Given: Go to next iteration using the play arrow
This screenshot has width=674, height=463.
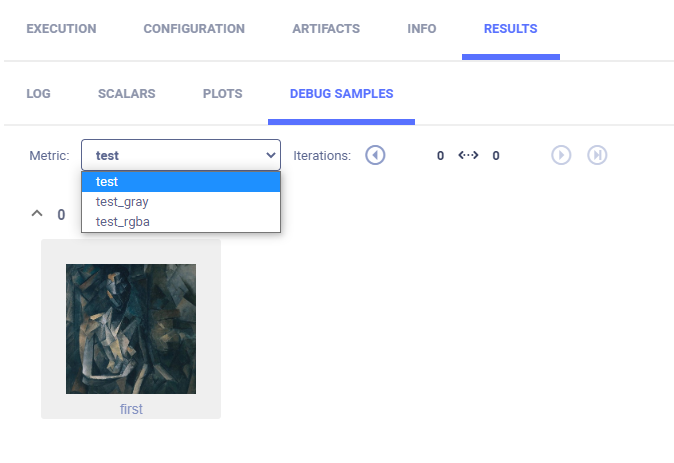Looking at the screenshot, I should (561, 155).
